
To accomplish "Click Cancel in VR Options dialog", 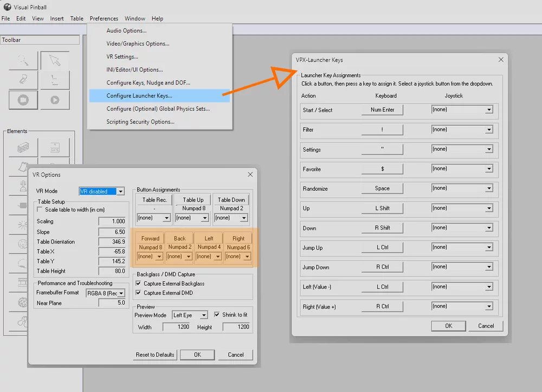I will (x=236, y=355).
